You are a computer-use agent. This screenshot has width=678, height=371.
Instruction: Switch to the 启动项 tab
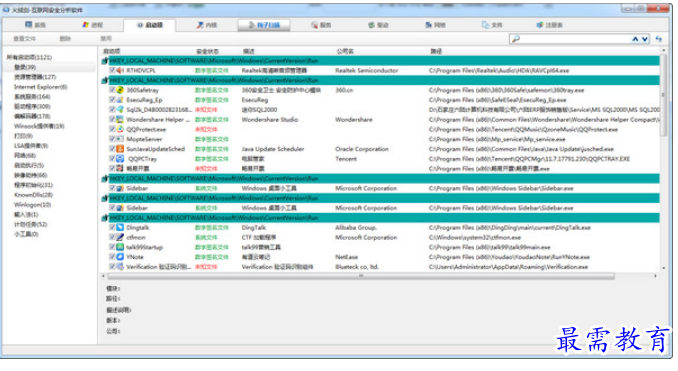click(x=150, y=26)
